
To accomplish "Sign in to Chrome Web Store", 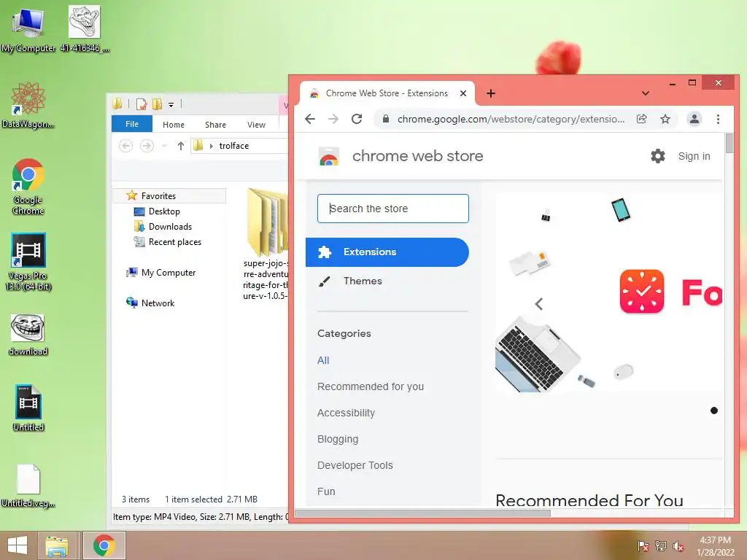I will (x=694, y=156).
